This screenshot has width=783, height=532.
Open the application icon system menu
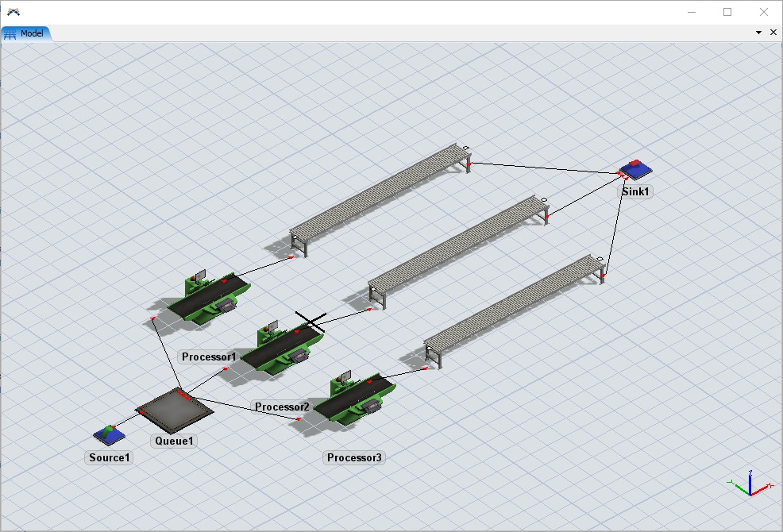tap(13, 12)
